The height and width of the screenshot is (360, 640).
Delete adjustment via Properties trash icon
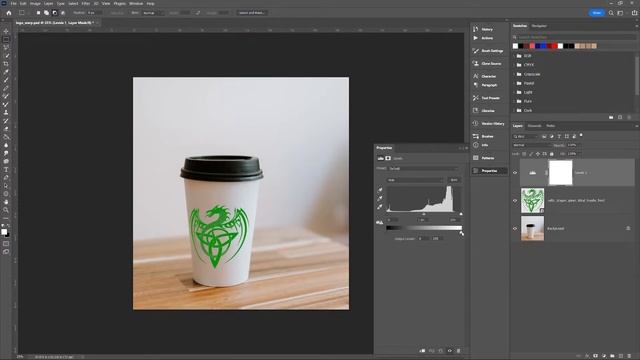click(x=458, y=351)
